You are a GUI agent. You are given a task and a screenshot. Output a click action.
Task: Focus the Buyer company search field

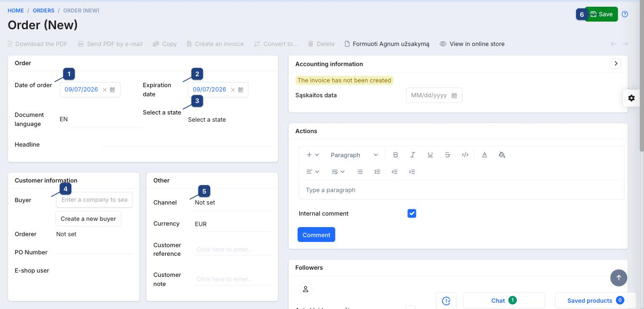[94, 200]
